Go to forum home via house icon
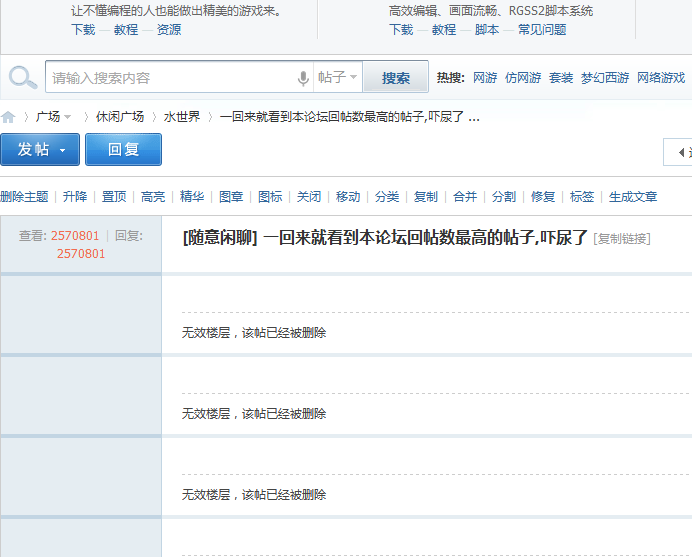Image resolution: width=692 pixels, height=557 pixels. tap(8, 117)
